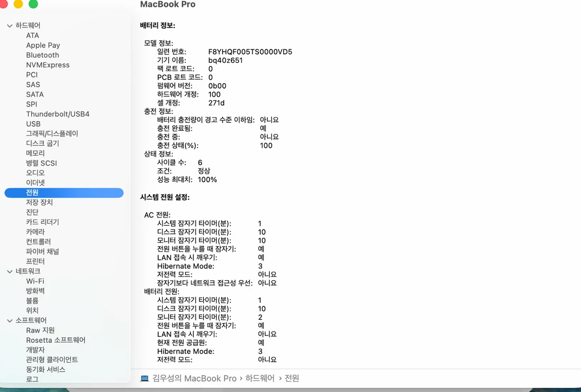Collapse the 하드웨어 section chevron

click(9, 26)
